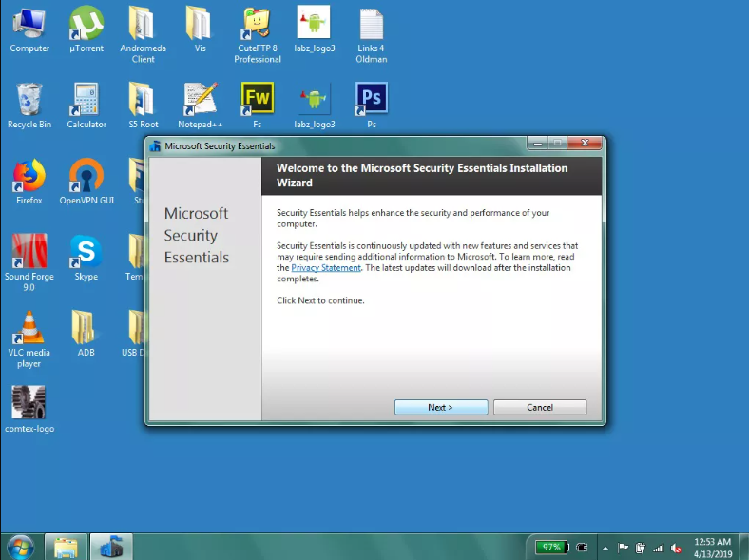The image size is (749, 560).
Task: Select the Firefox shortcut icon
Action: pos(29,183)
